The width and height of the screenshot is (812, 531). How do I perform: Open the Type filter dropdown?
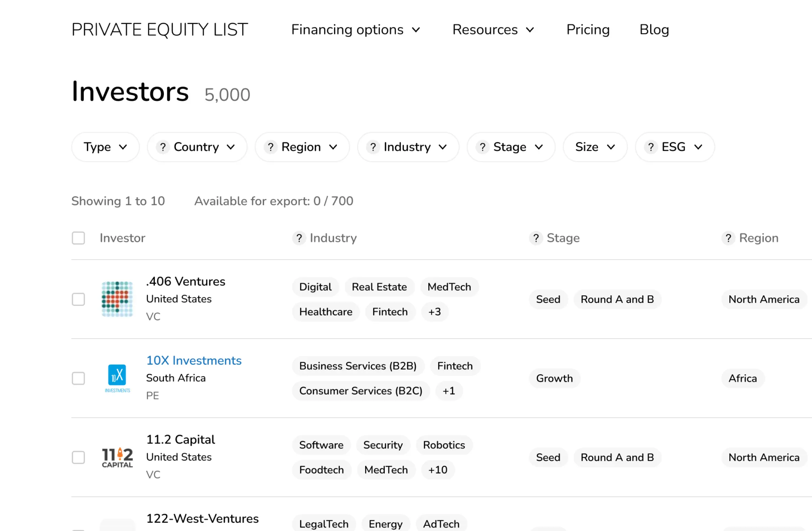105,147
